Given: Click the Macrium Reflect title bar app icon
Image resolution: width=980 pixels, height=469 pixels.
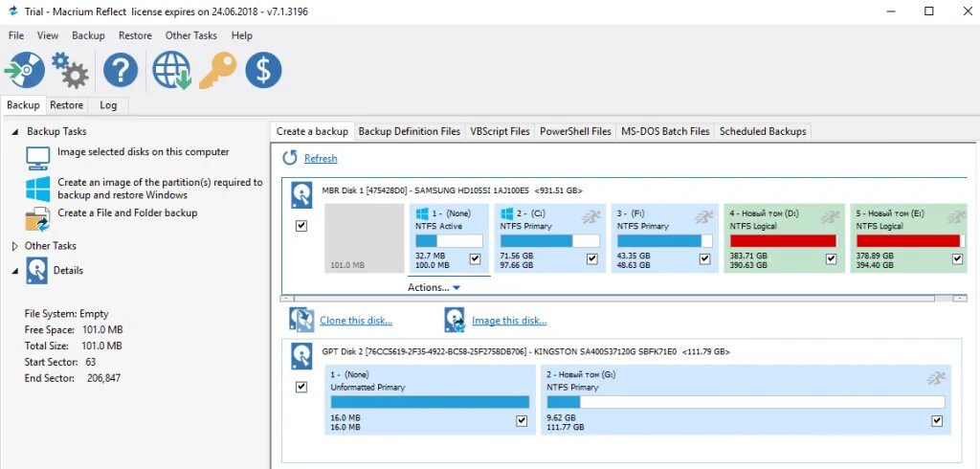Looking at the screenshot, I should [12, 11].
